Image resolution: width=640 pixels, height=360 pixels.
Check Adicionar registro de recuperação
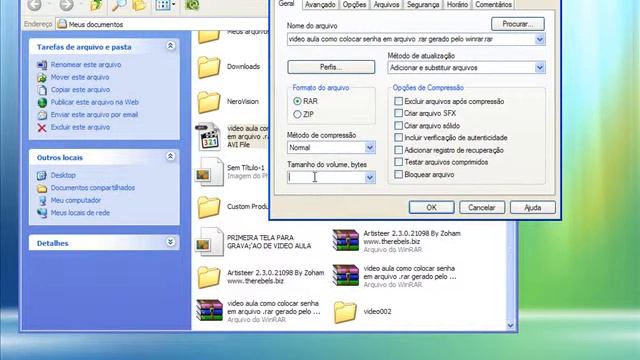(x=399, y=150)
